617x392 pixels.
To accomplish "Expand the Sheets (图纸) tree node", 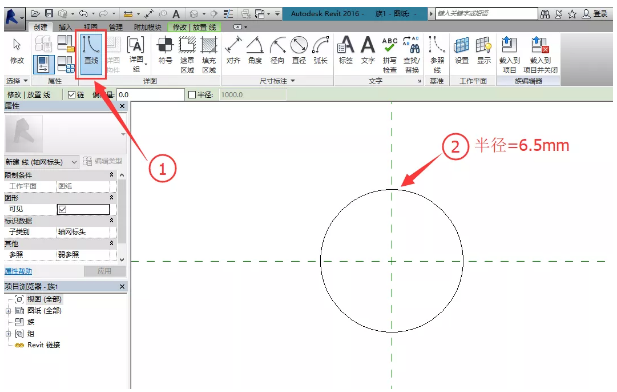I will coord(8,311).
